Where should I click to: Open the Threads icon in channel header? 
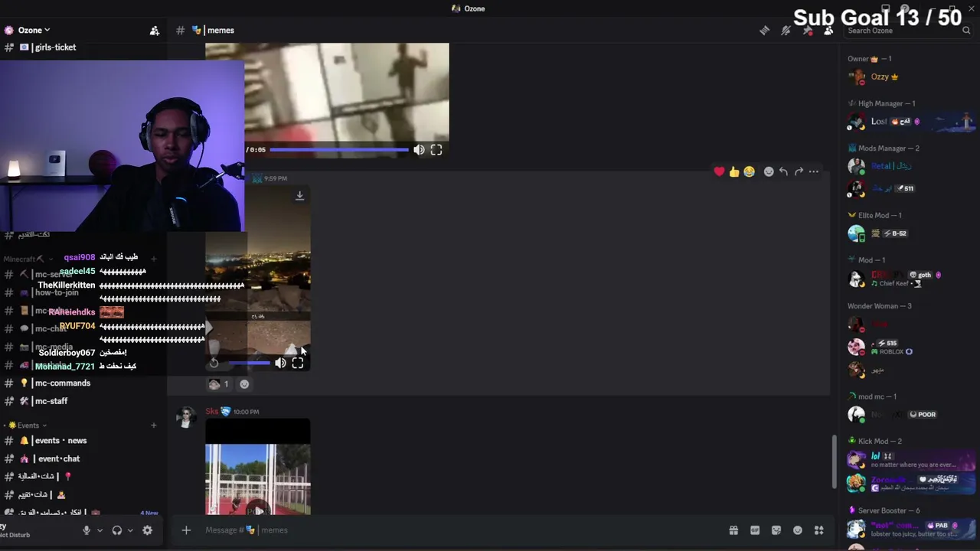(764, 31)
